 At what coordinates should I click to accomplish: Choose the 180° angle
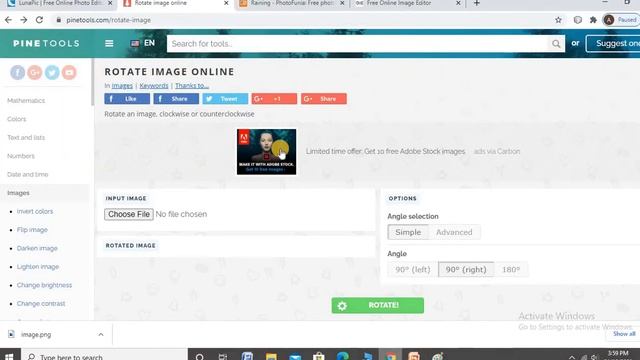pos(511,269)
